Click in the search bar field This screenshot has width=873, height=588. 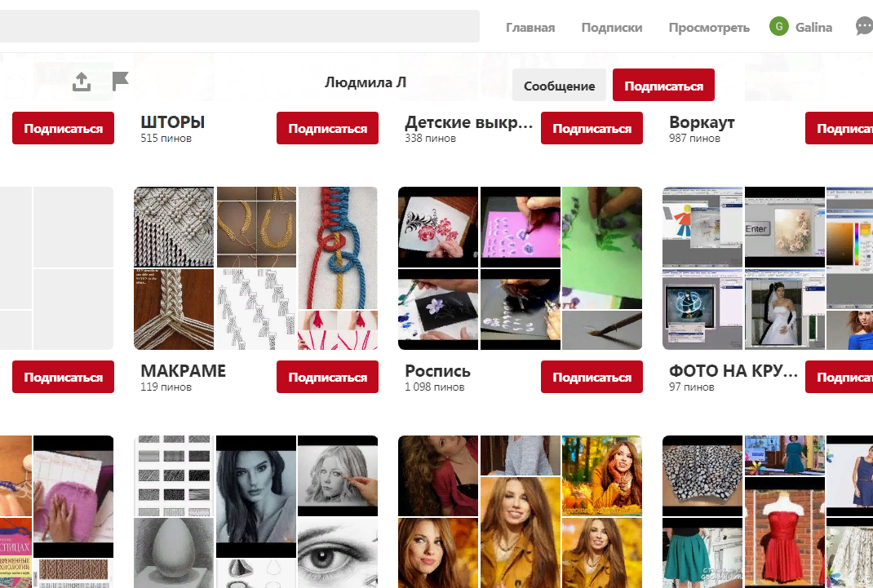point(239,26)
